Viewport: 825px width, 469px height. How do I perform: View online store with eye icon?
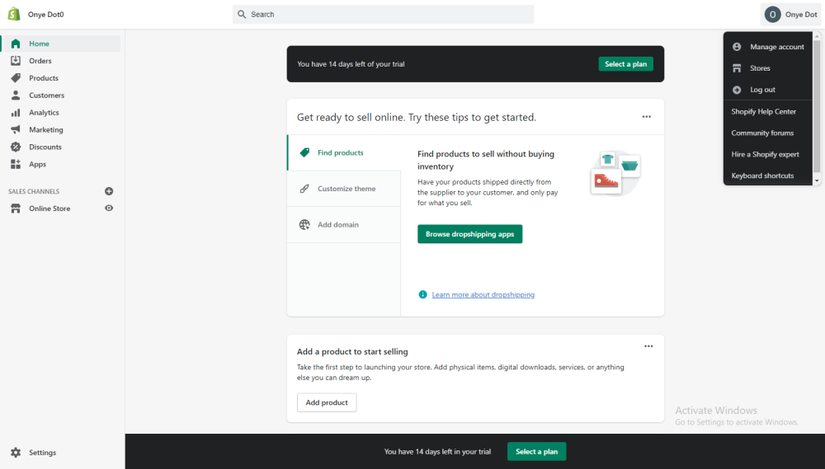[x=109, y=208]
